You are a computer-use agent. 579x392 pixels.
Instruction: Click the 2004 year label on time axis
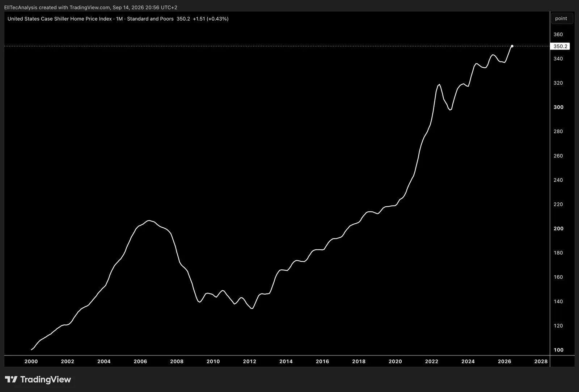(104, 361)
